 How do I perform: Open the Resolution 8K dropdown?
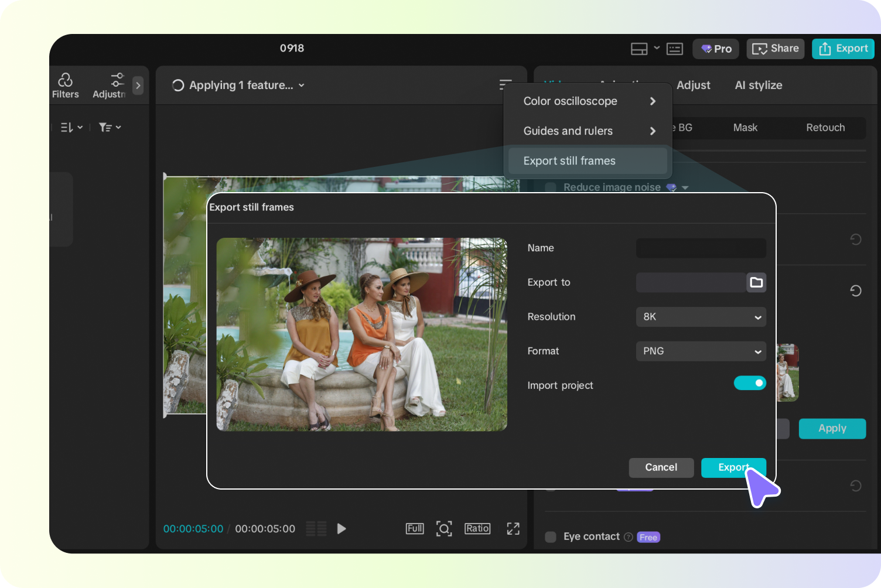701,317
